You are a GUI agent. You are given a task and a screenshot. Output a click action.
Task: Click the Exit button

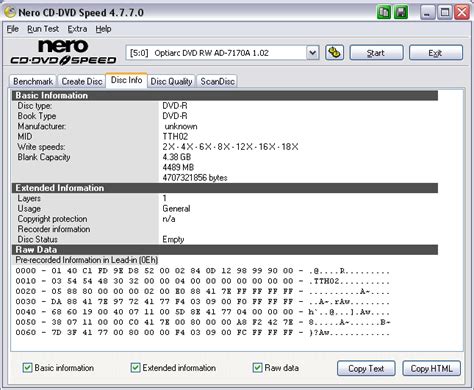point(435,53)
